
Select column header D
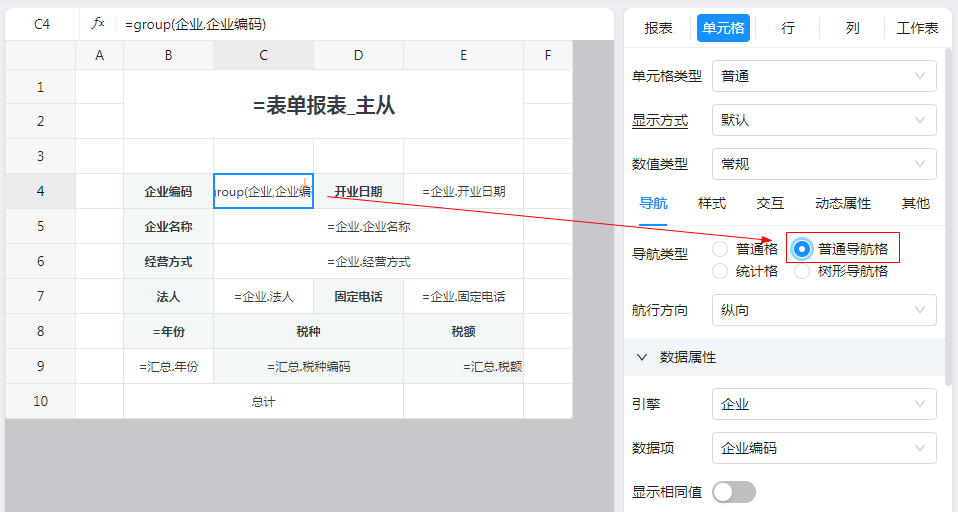[x=358, y=55]
